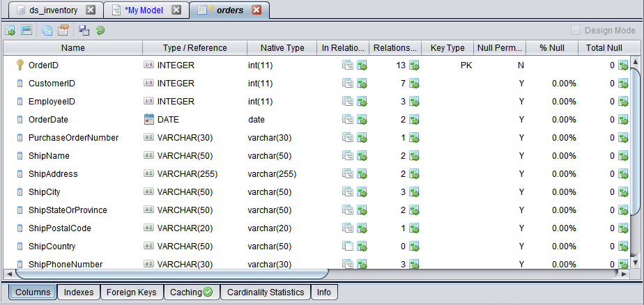Click the relationship diagram icon in the ShipAddress row
This screenshot has width=644, height=305.
348,174
